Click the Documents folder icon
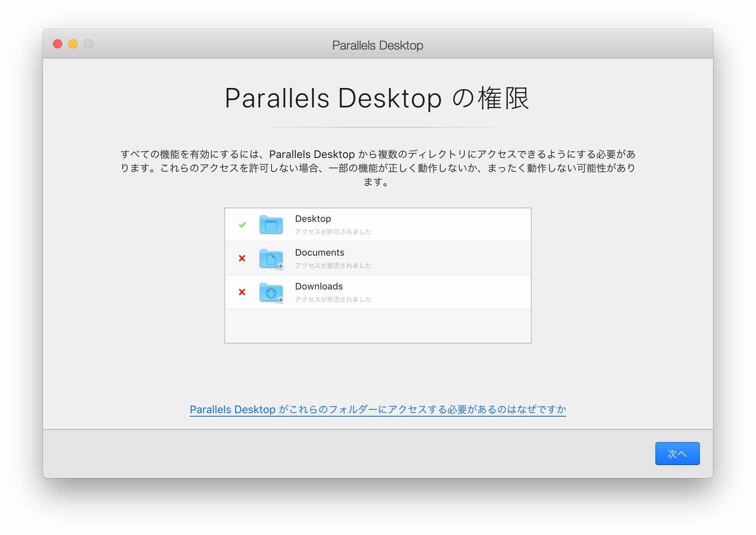Screen dimensions: 756x535 click(271, 258)
